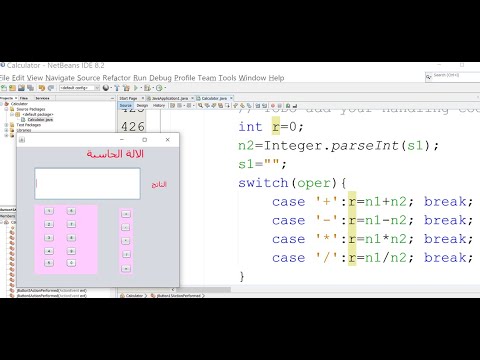This screenshot has width=480, height=360.
Task: Click calculator button 2
Action: coord(49,224)
